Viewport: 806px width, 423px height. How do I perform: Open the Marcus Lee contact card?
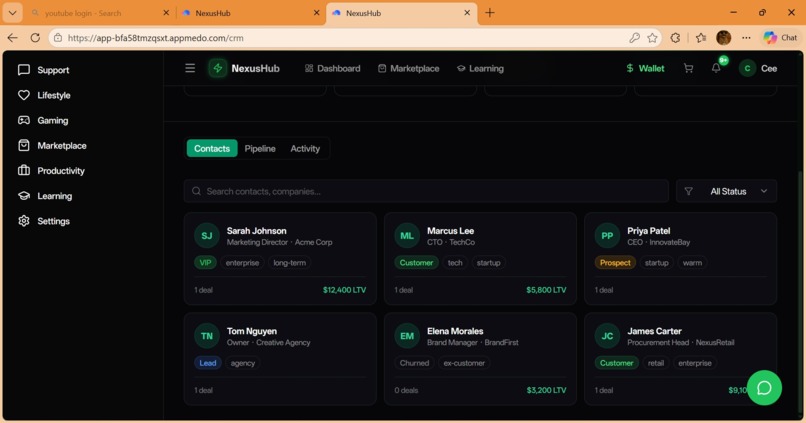[x=480, y=259]
